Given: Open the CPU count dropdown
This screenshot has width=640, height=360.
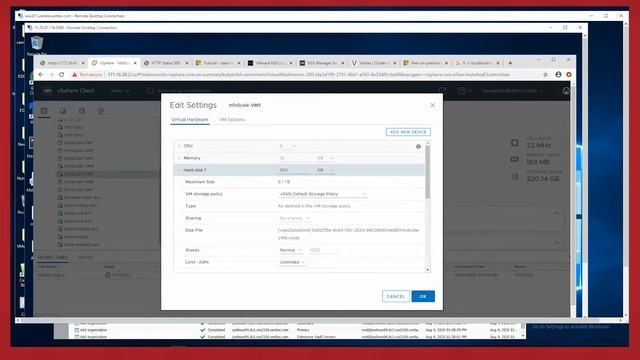Looking at the screenshot, I should (287, 146).
